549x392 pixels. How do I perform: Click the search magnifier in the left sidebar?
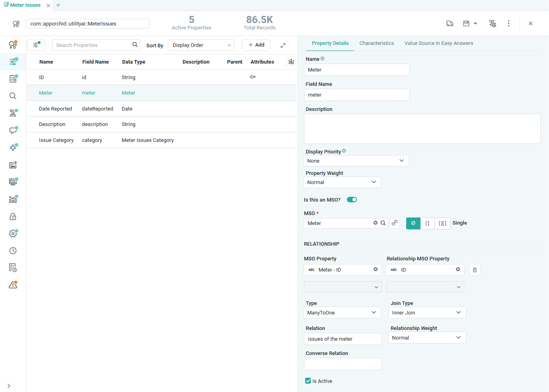click(13, 96)
